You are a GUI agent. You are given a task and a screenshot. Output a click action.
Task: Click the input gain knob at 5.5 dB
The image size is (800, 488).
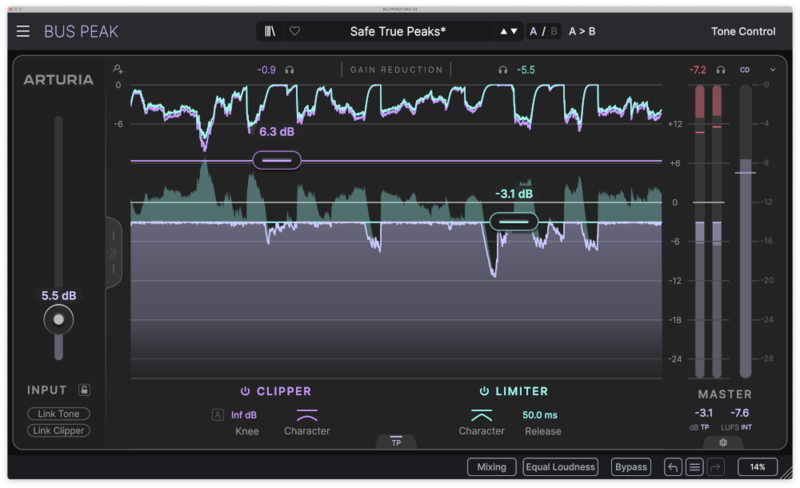(x=59, y=320)
